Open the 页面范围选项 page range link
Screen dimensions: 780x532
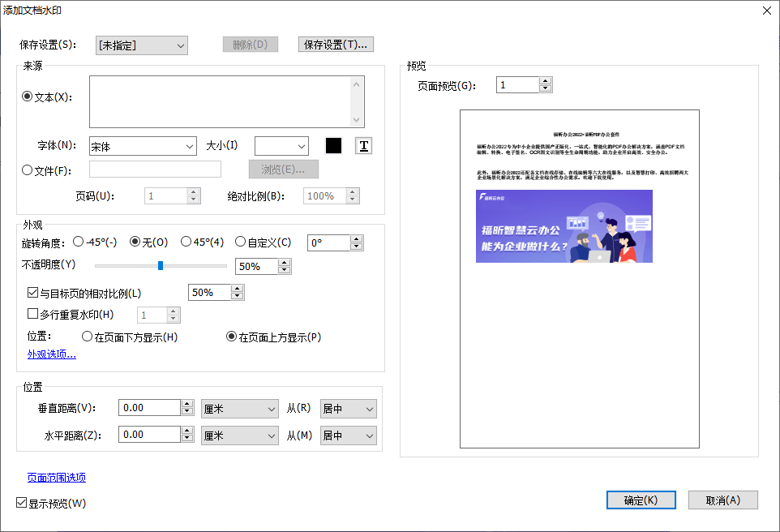(x=55, y=478)
